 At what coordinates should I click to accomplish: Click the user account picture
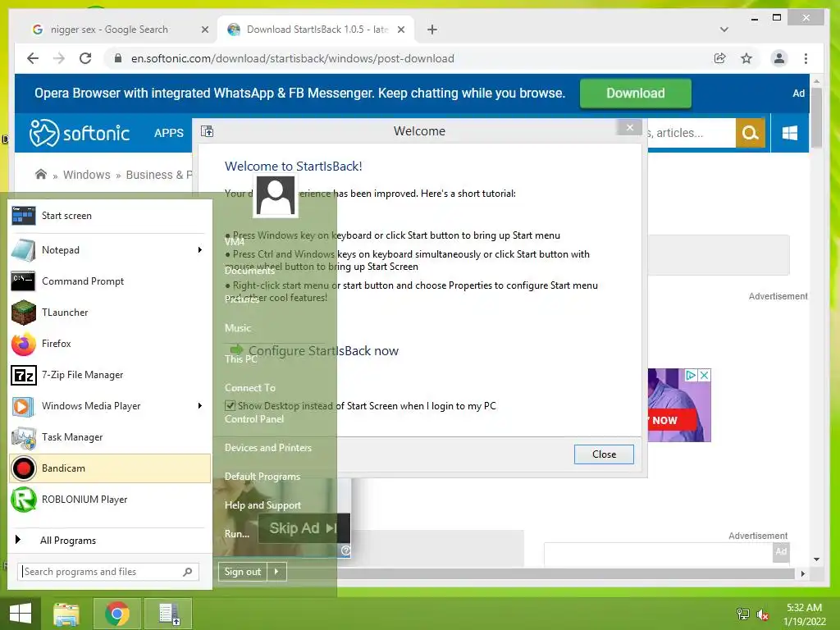click(x=276, y=196)
